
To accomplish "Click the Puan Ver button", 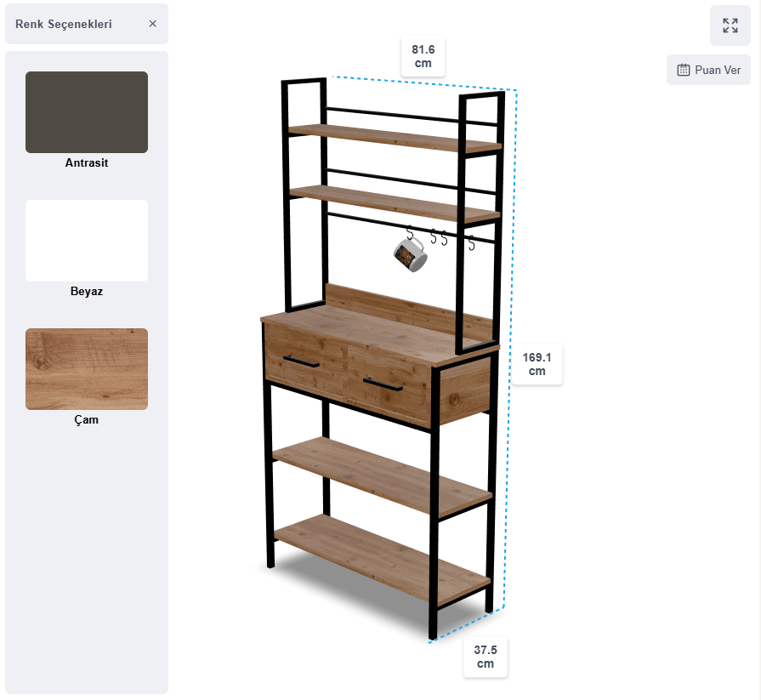I will click(x=708, y=70).
